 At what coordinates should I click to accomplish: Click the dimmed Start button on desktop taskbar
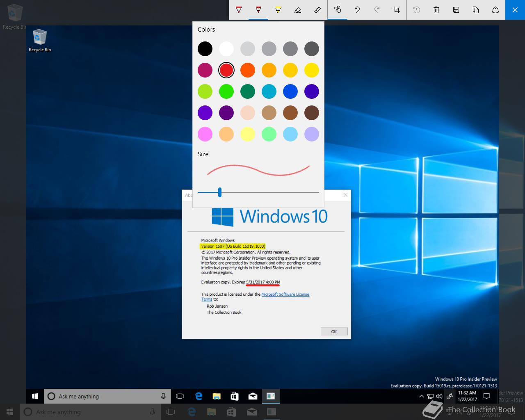point(10,412)
